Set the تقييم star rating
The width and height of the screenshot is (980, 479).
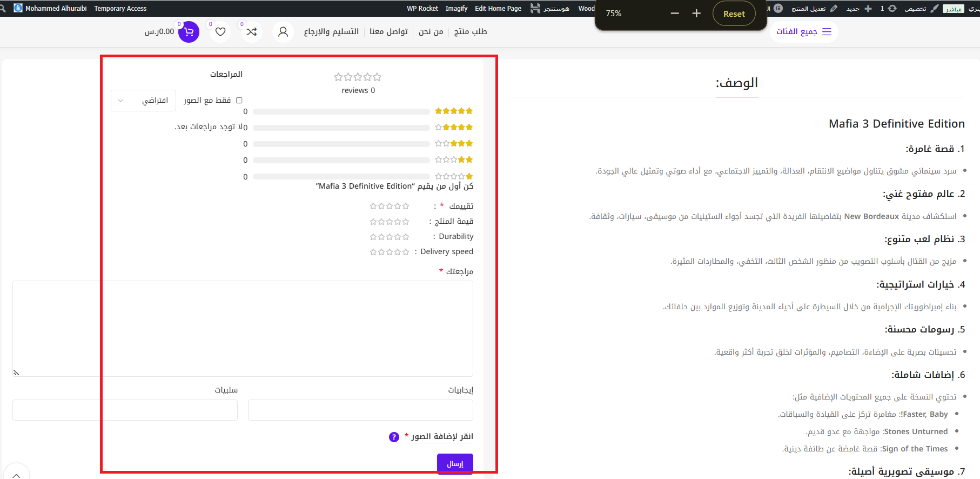390,206
